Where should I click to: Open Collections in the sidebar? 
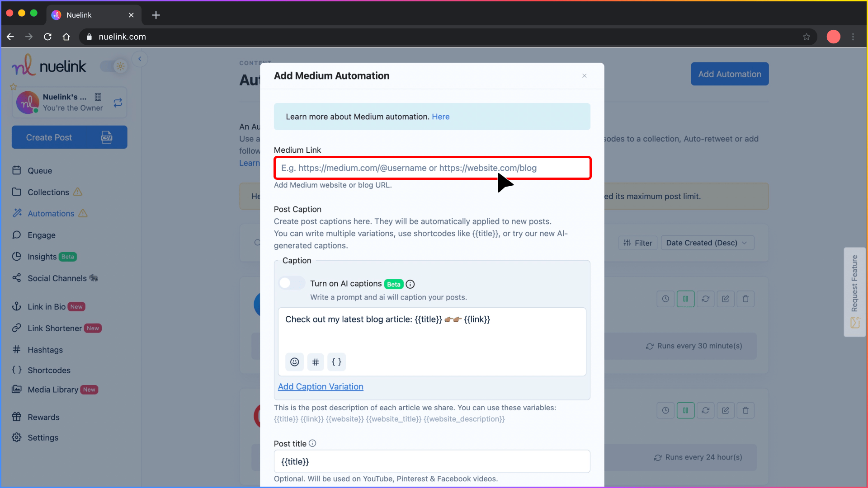click(x=48, y=192)
